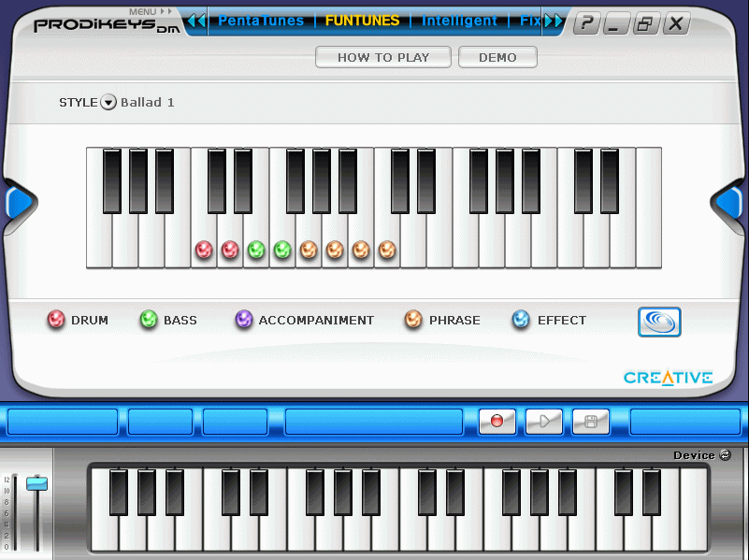Click the right double-arrow to scroll mode tabs forward
Screen dimensions: 749x560
(554, 21)
